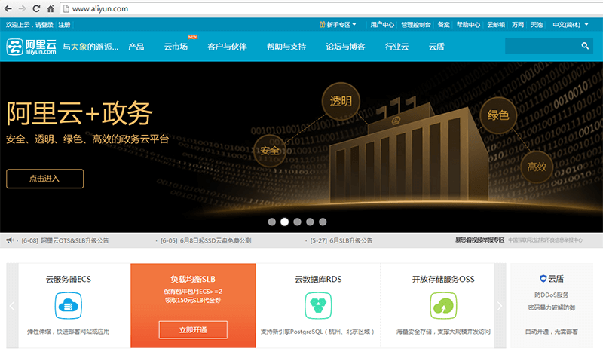Viewport: 603px width, 364px height.
Task: Reload the page with the refresh icon
Action: (x=36, y=8)
